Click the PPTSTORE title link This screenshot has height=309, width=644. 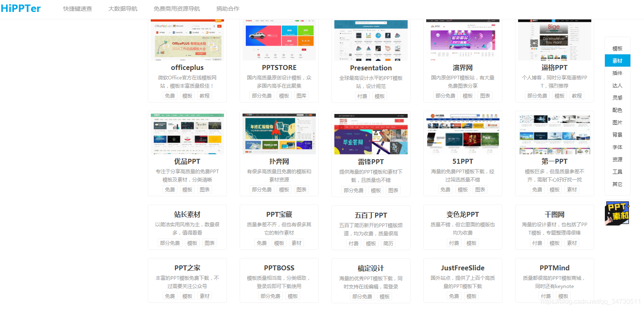pyautogui.click(x=279, y=67)
